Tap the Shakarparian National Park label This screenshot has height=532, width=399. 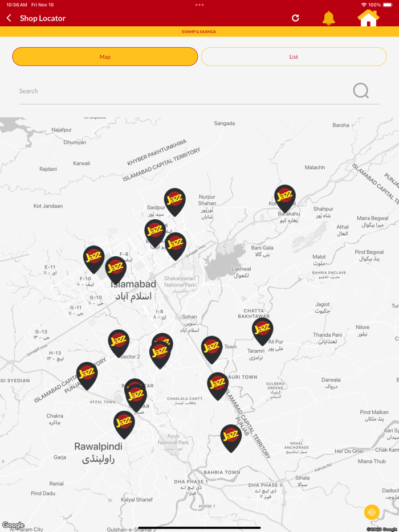tap(180, 284)
